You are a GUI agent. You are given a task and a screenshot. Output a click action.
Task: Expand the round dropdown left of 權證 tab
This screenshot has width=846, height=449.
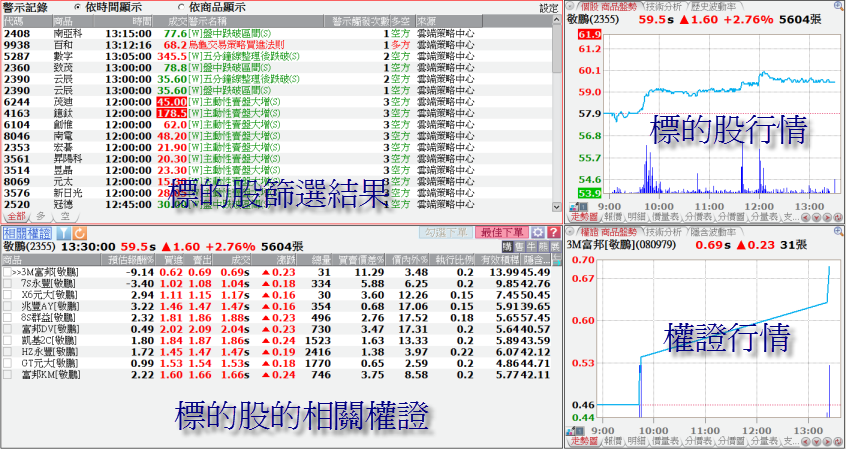click(x=571, y=232)
